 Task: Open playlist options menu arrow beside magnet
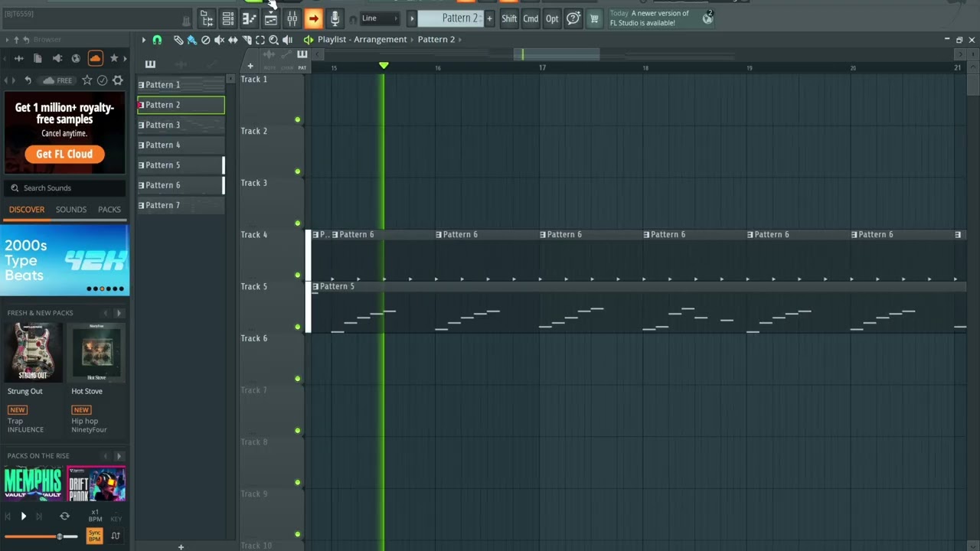coord(143,40)
